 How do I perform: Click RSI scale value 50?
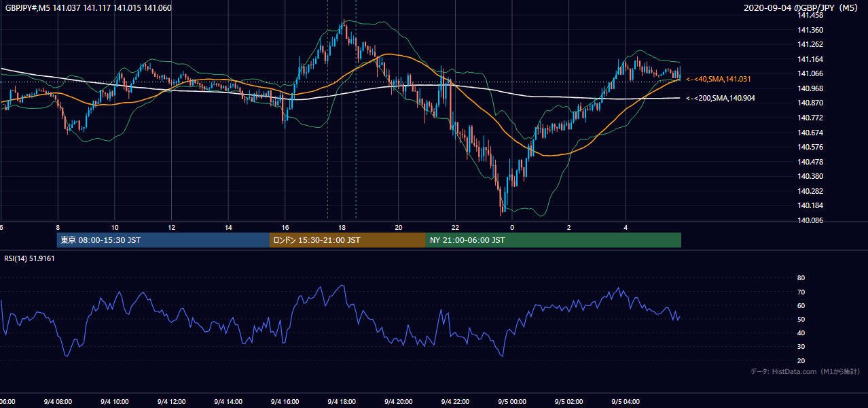click(x=801, y=320)
